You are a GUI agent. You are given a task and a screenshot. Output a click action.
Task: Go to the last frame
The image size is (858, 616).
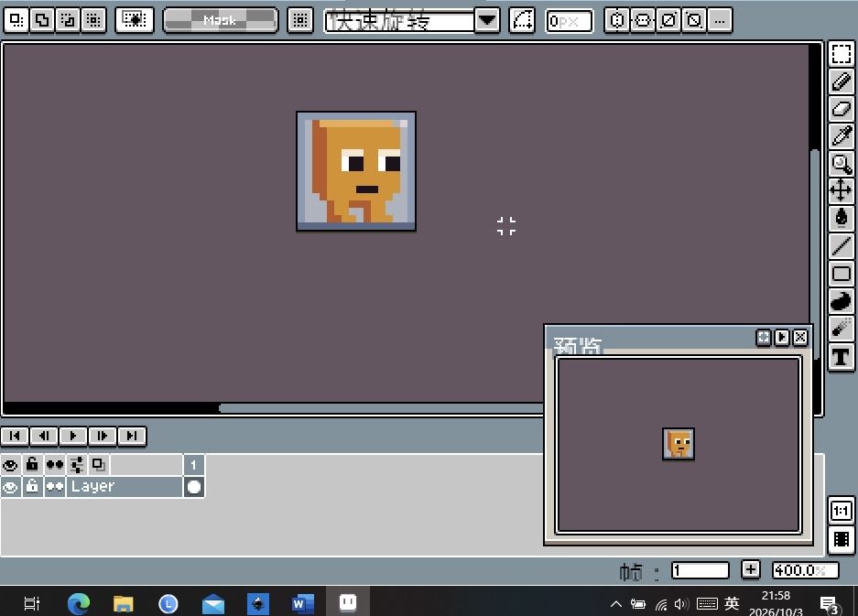tap(132, 436)
